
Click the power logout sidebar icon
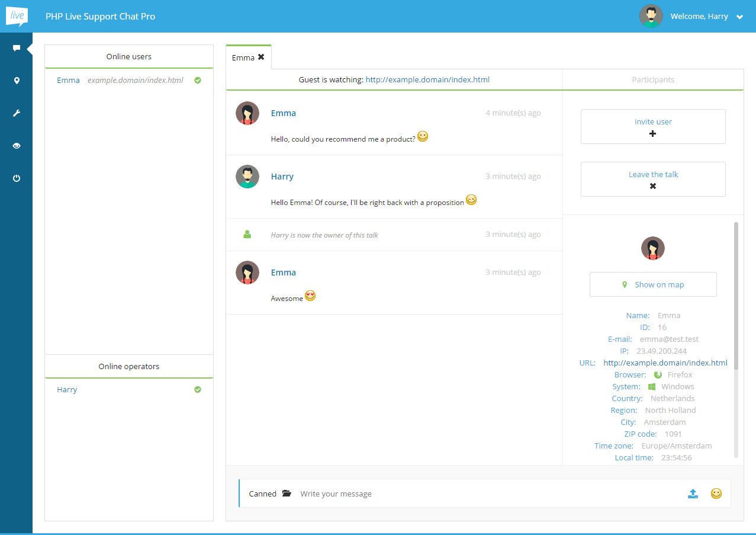(17, 178)
